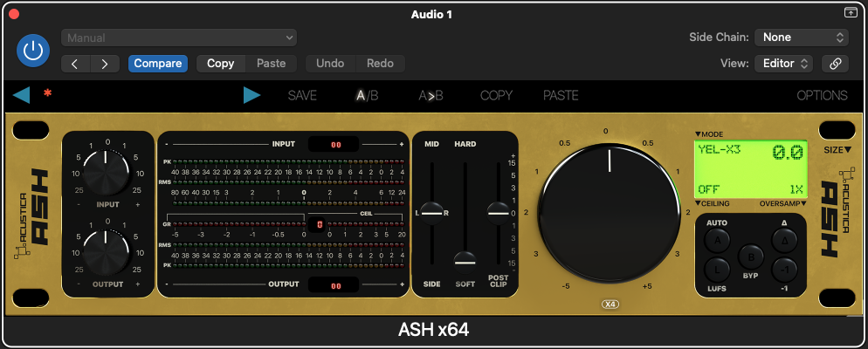
Task: Click the INPUT gain knob
Action: click(107, 173)
